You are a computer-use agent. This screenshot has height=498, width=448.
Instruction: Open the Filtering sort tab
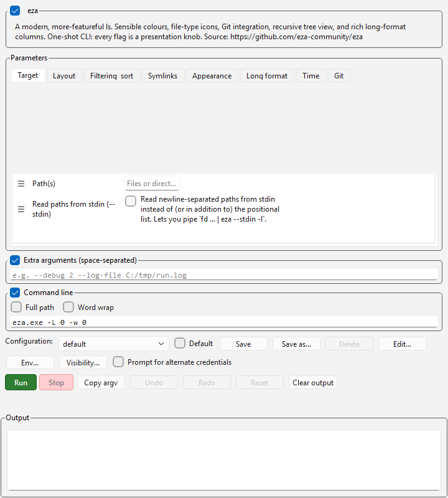(x=112, y=75)
